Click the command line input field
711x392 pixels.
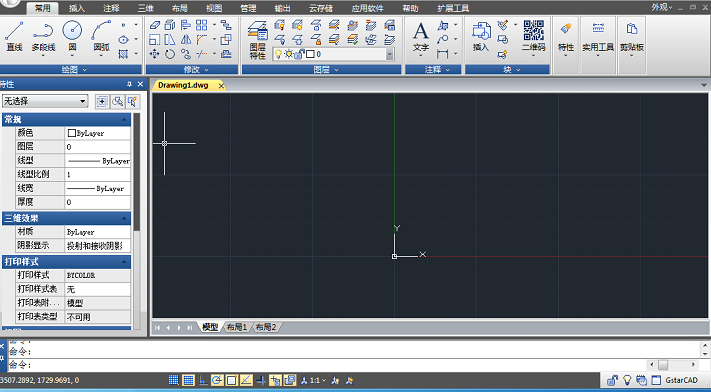tap(326, 364)
